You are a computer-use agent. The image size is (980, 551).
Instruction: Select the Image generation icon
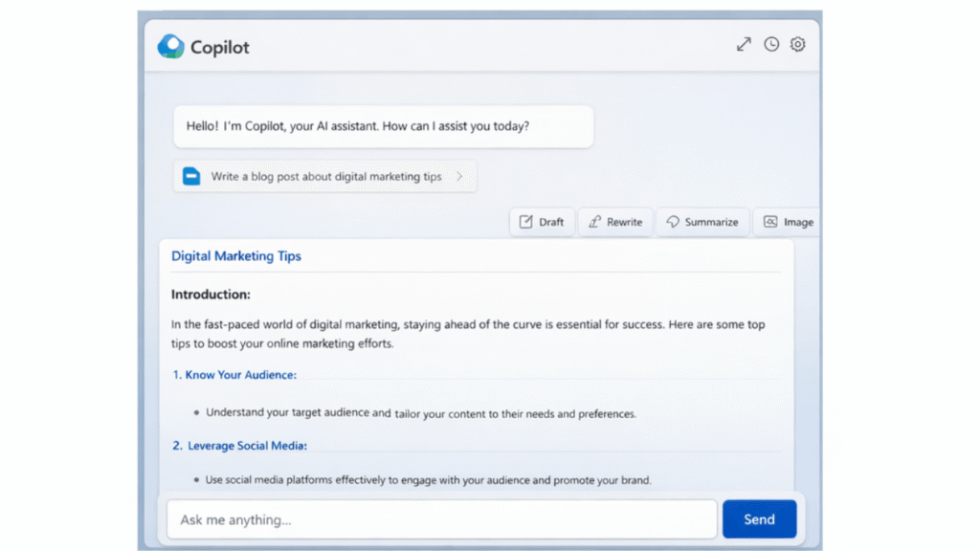771,221
